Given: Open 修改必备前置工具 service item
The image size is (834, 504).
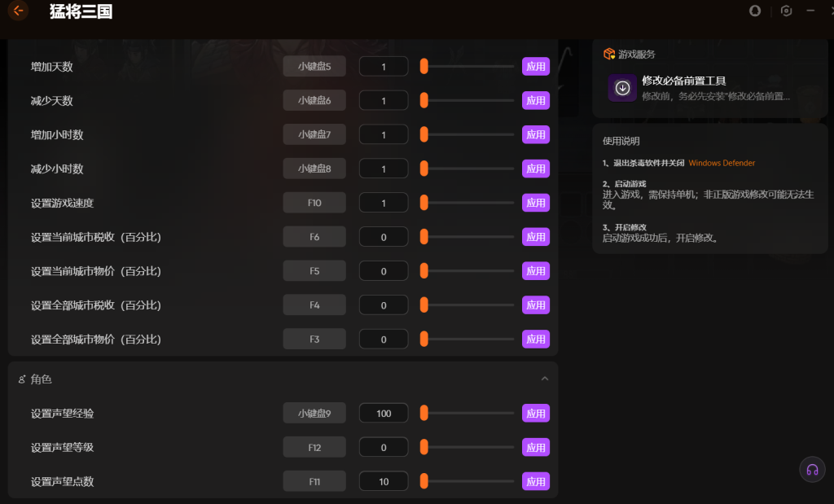Looking at the screenshot, I should tap(710, 88).
